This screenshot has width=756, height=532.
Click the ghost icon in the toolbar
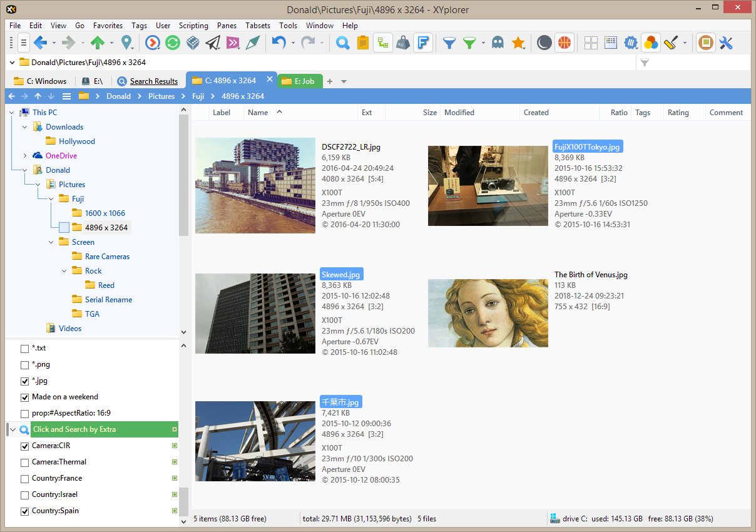point(498,43)
